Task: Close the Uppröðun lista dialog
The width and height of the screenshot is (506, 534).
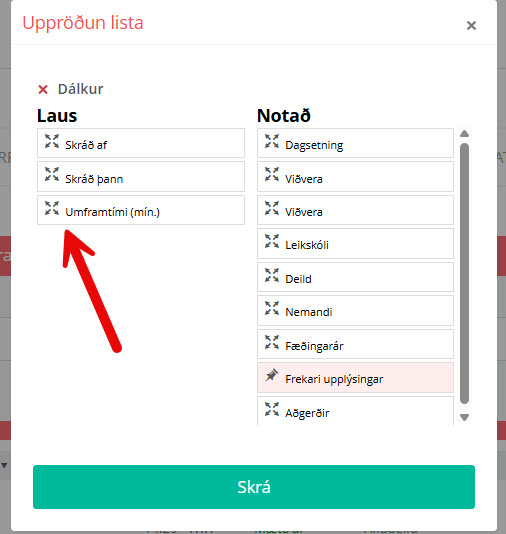Action: [471, 26]
